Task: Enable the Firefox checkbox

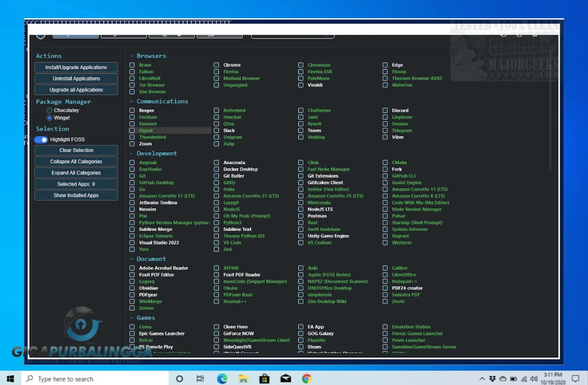Action: tap(216, 72)
